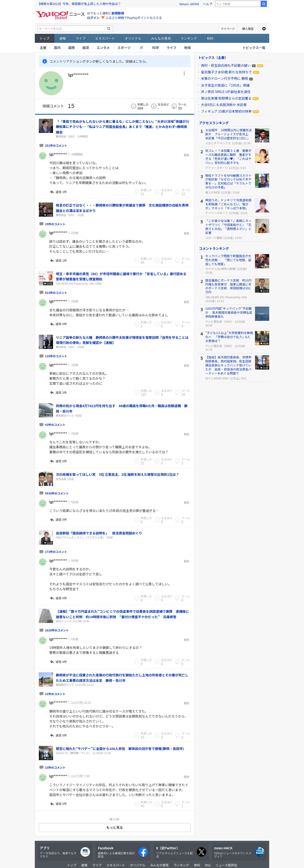
Task: Expand 返信 1件 replies under 誤りは認めず comment
Action: [58, 261]
